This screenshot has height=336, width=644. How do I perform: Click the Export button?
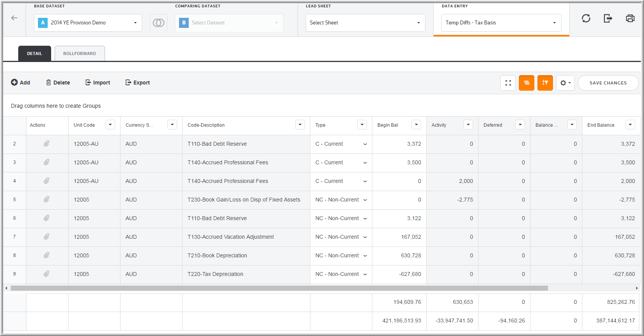coord(138,83)
